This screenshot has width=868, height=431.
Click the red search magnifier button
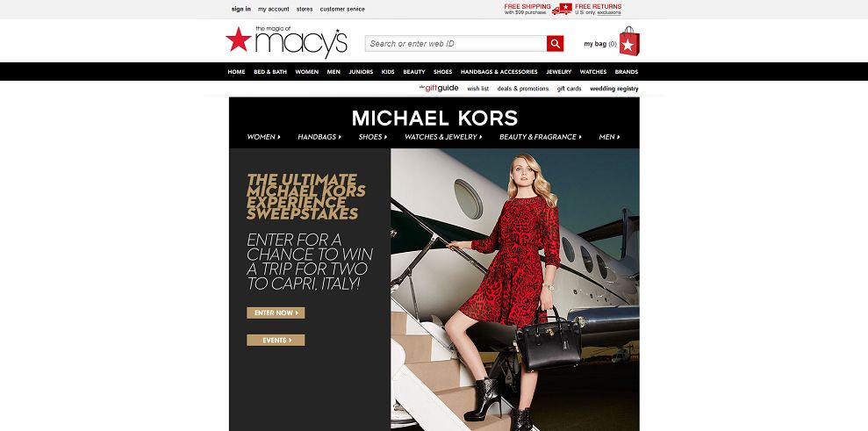coord(555,44)
